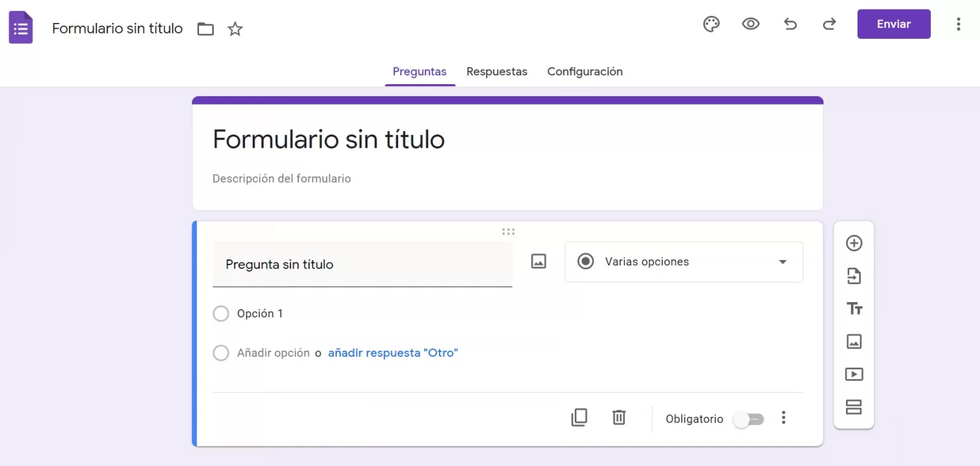Add a video from sidebar
980x466 pixels.
point(854,374)
